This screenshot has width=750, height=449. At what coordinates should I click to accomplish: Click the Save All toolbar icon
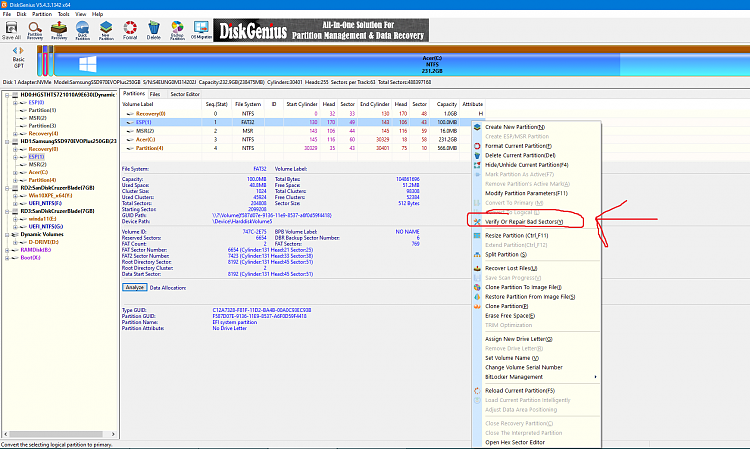[x=14, y=35]
